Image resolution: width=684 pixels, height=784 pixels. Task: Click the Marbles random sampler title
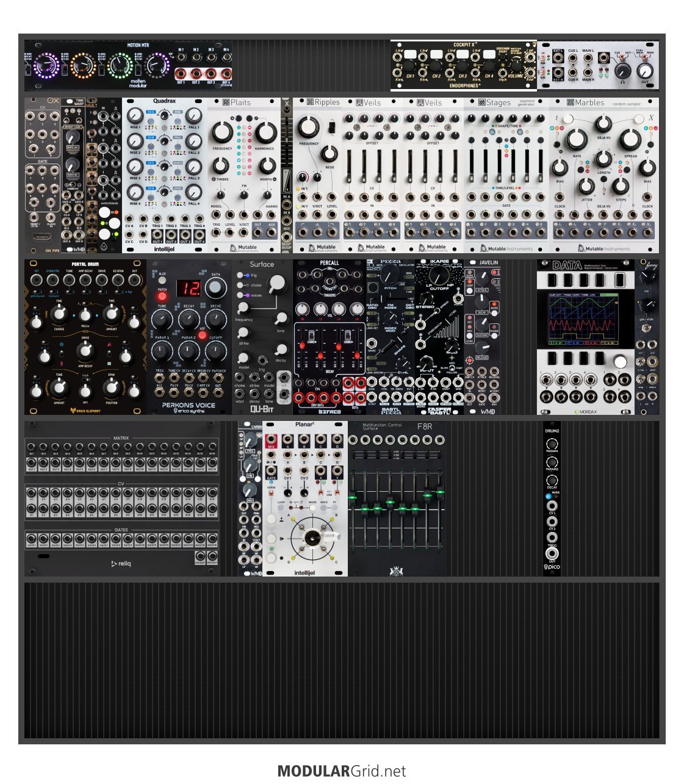tap(604, 103)
